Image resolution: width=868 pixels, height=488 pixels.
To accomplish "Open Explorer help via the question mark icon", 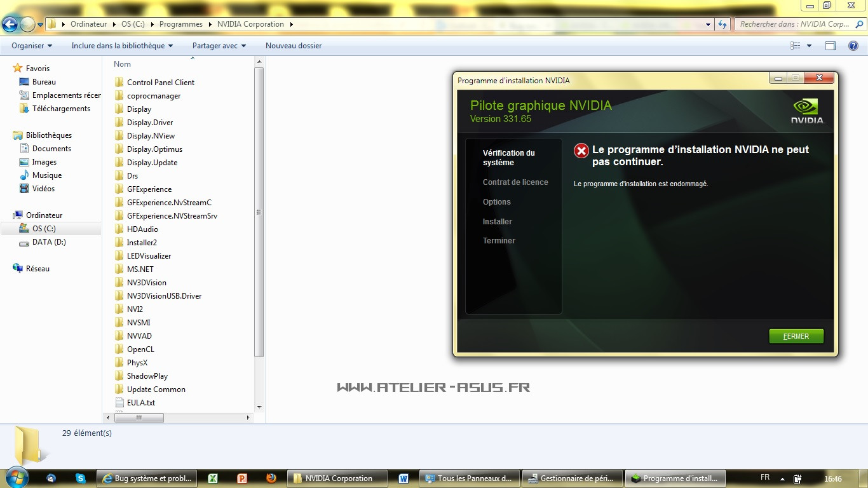I will [x=852, y=45].
